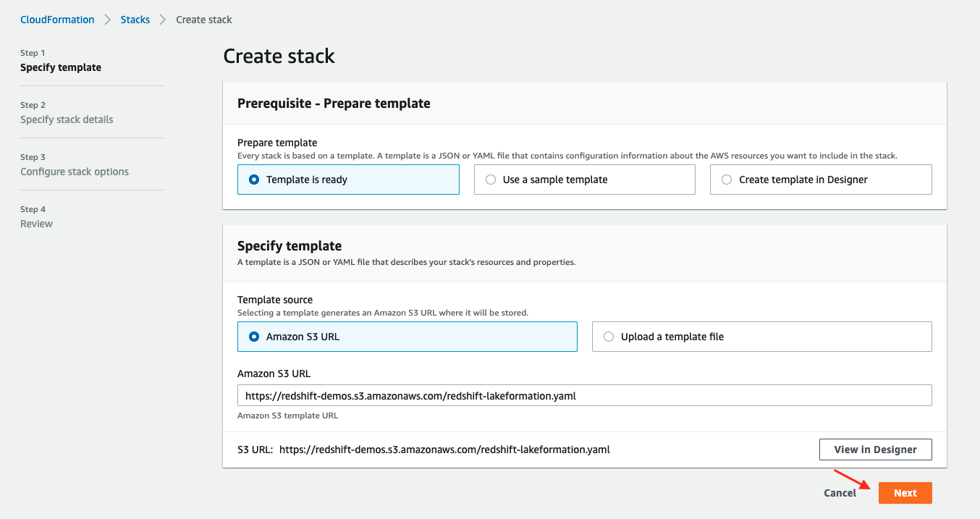Select the Template is ready radio button
The image size is (980, 519).
pyautogui.click(x=254, y=180)
